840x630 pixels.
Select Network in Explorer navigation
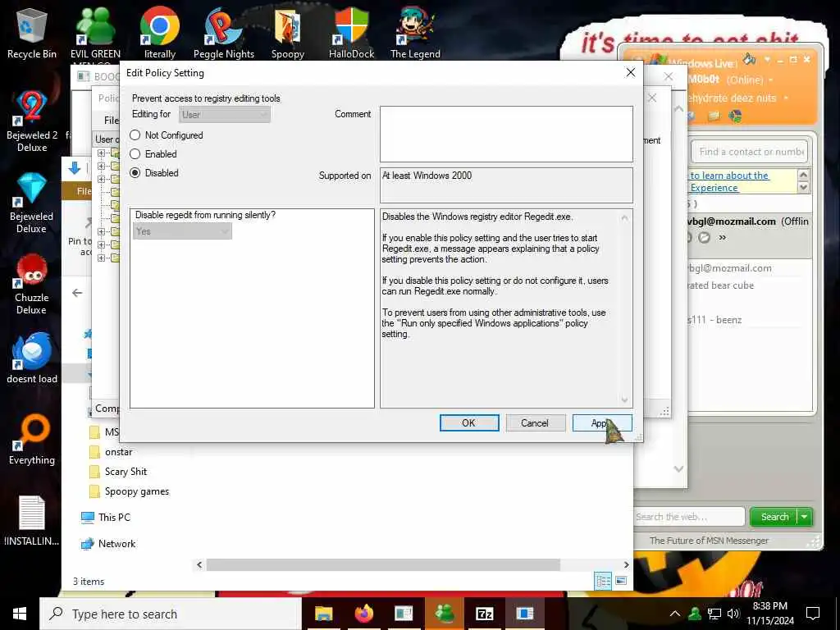pyautogui.click(x=108, y=544)
